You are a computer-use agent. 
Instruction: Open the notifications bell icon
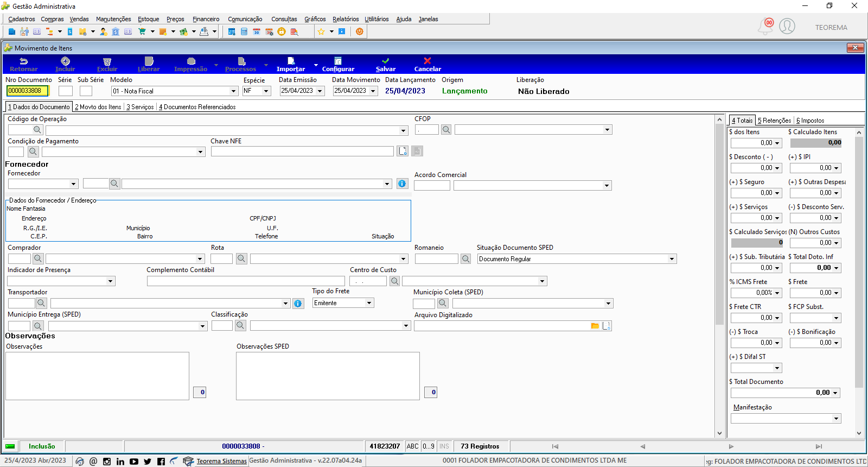[x=765, y=26]
